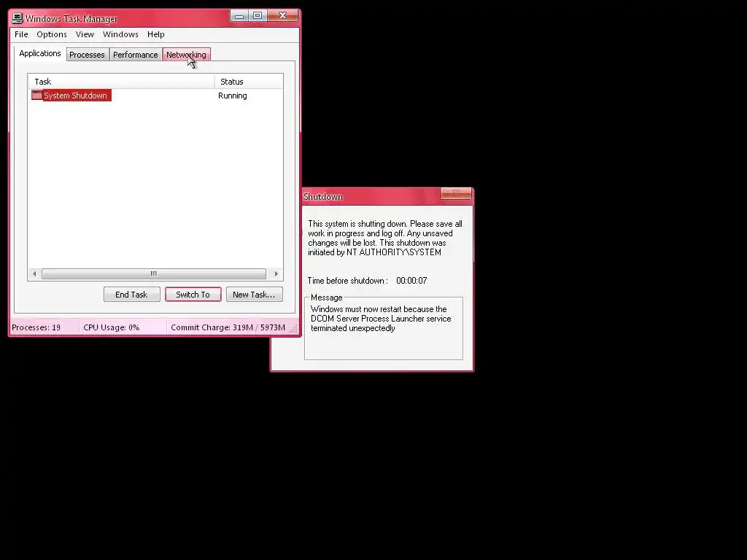Switch to the Processes tab
This screenshot has height=560, width=747.
(88, 55)
